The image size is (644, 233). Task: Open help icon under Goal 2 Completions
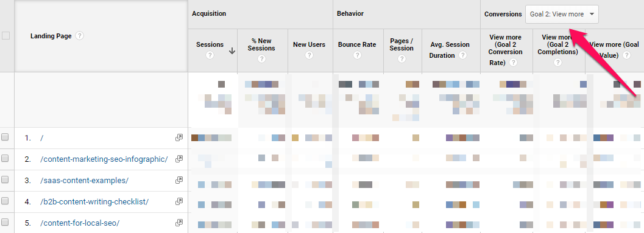point(557,62)
